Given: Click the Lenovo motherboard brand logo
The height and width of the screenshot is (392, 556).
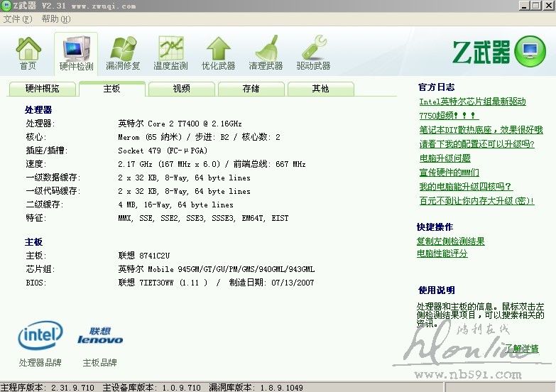Looking at the screenshot, I should [x=100, y=336].
